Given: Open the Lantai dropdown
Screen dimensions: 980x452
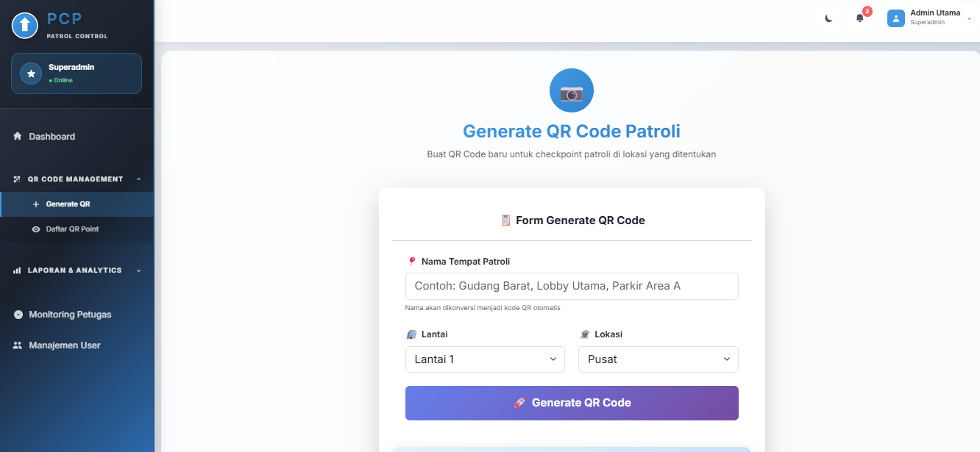Looking at the screenshot, I should pyautogui.click(x=485, y=359).
